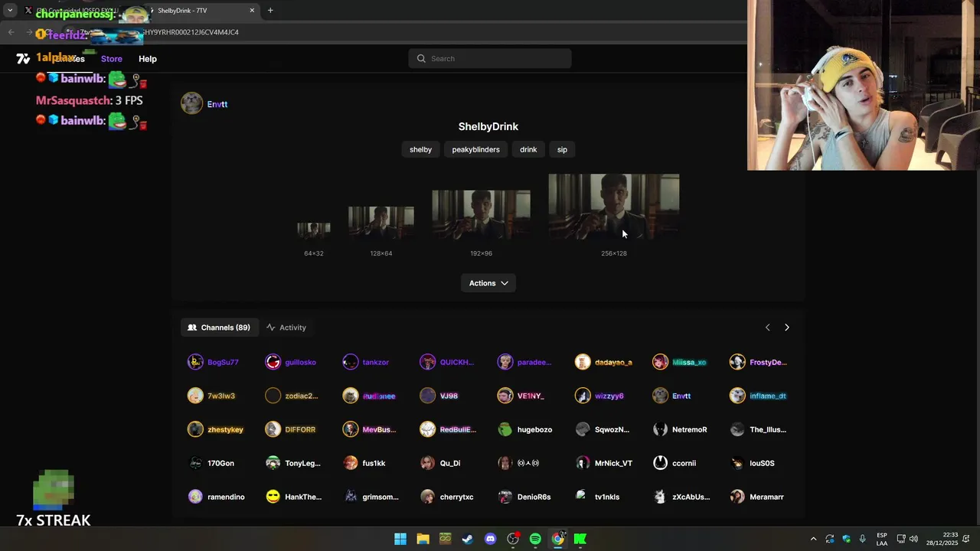Open channel wizzyy6

pyautogui.click(x=599, y=396)
